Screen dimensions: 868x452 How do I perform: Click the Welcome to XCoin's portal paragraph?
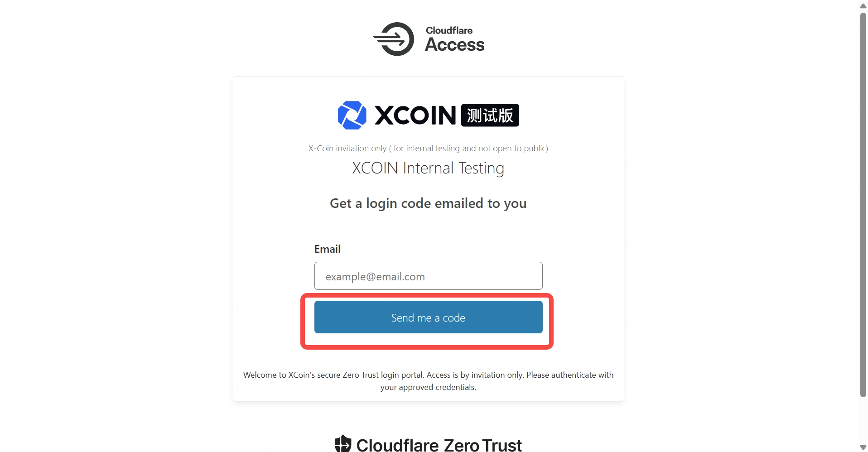[x=428, y=381]
